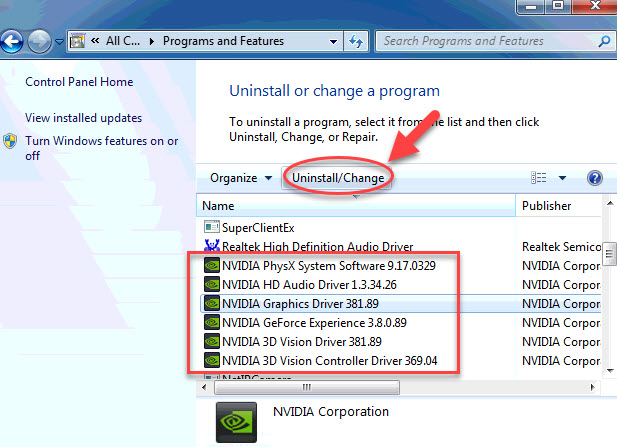This screenshot has width=617, height=447.
Task: Click the Uninstall/Change button
Action: (338, 178)
